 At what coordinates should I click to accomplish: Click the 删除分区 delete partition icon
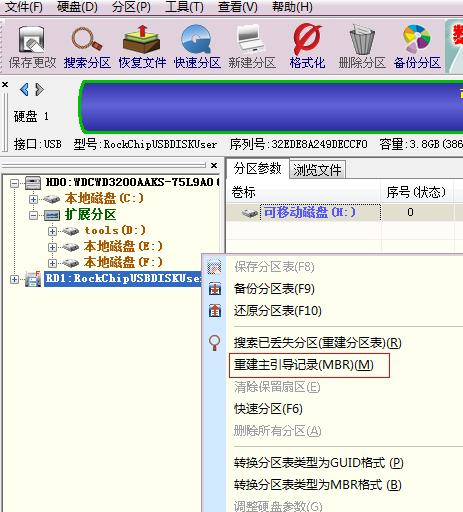pyautogui.click(x=362, y=47)
